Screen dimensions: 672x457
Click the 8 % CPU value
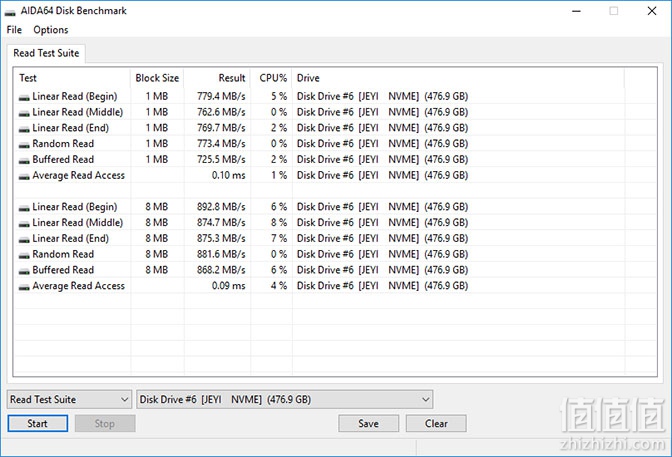point(279,222)
